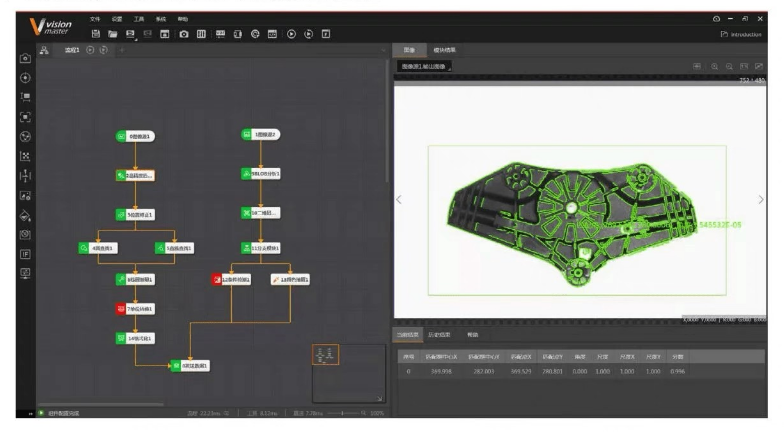This screenshot has height=432, width=784.
Task: Open the 工具 (Tools) menu
Action: [x=139, y=19]
